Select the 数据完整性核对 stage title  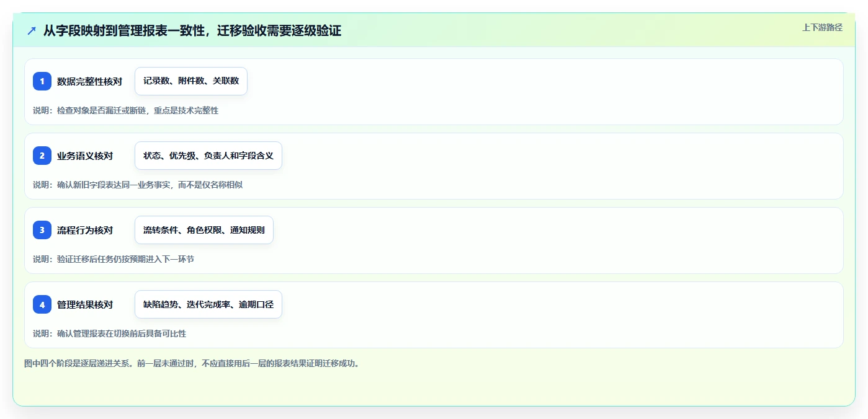point(89,81)
